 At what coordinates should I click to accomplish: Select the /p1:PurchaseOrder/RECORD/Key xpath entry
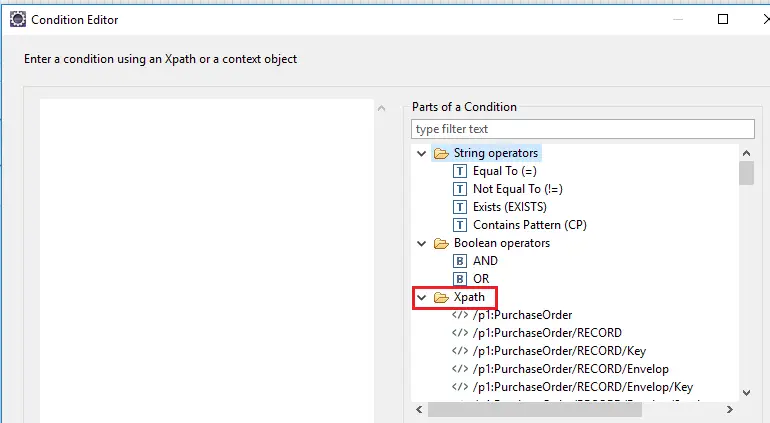(x=559, y=351)
